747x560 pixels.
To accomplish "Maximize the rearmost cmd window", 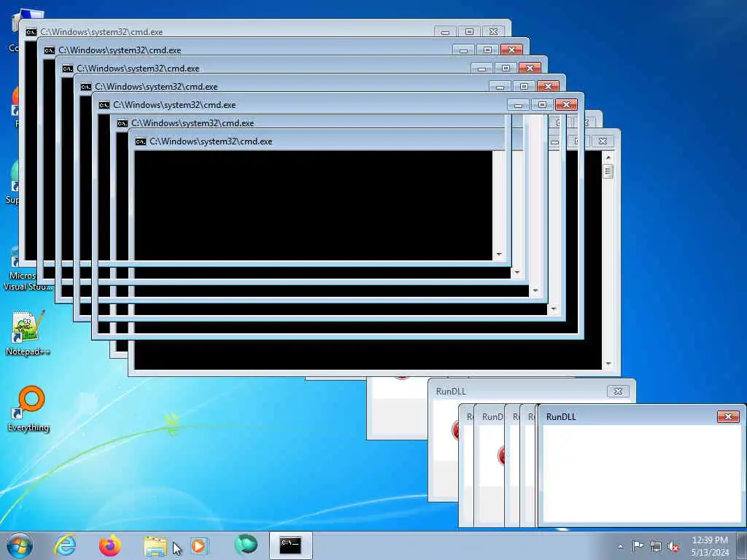I will [469, 32].
